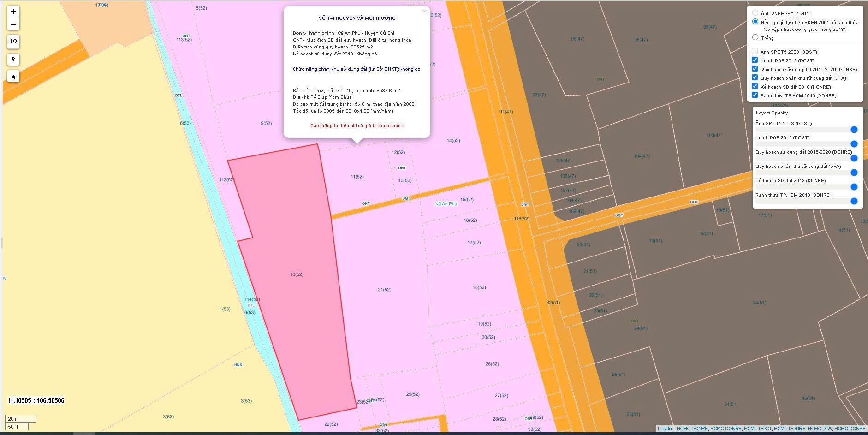Uncheck the Ảnh LIDAR 2012 (DOST) layer

coord(755,60)
